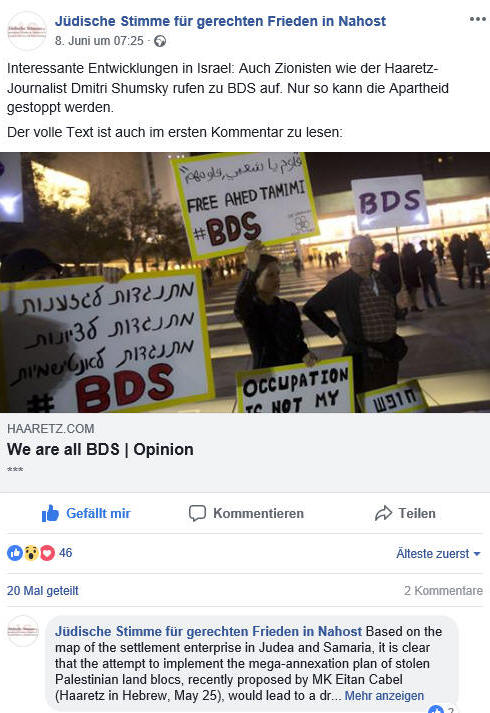
Task: Click the red heart reaction icon
Action: click(x=47, y=553)
